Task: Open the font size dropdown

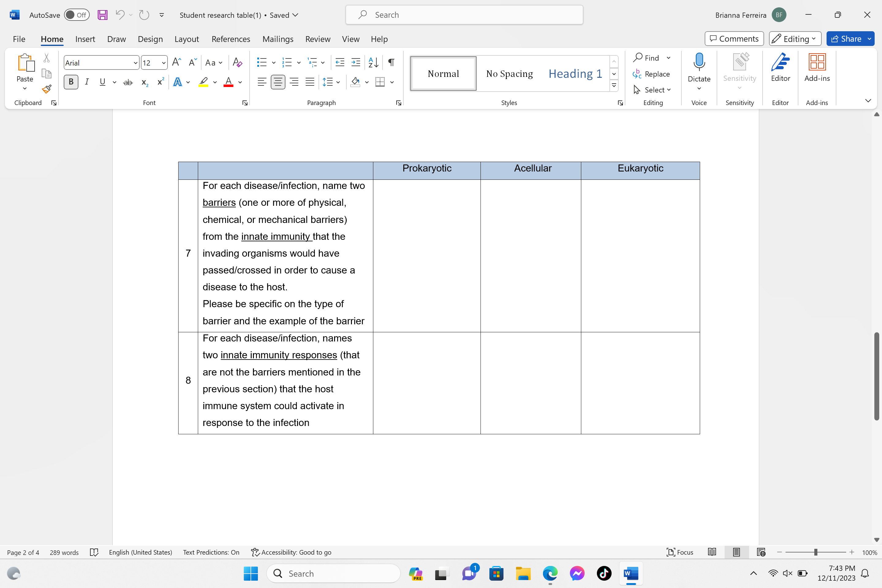Action: 163,62
